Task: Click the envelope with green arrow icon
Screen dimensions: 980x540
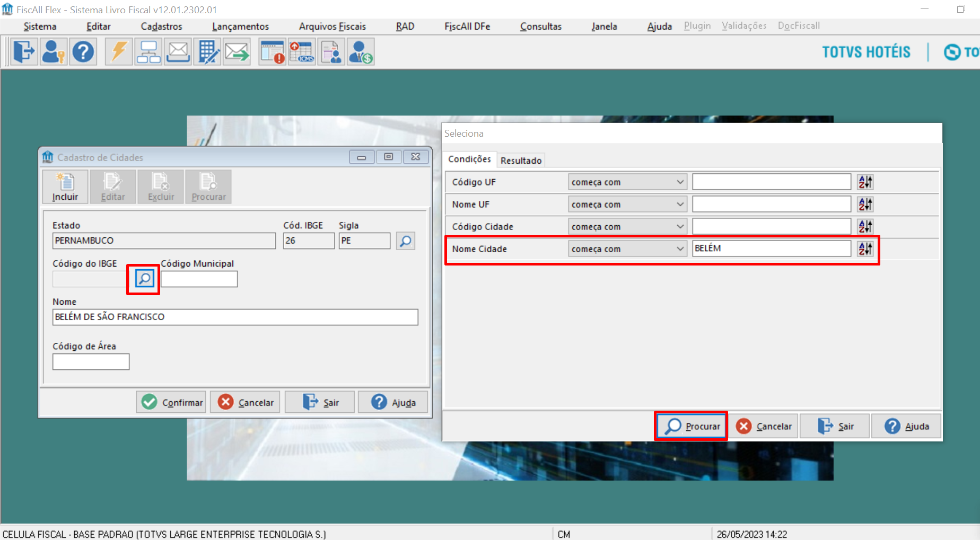Action: click(237, 52)
